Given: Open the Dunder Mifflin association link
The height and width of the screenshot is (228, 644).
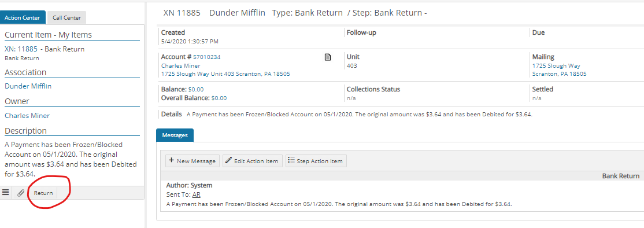Looking at the screenshot, I should tap(28, 86).
